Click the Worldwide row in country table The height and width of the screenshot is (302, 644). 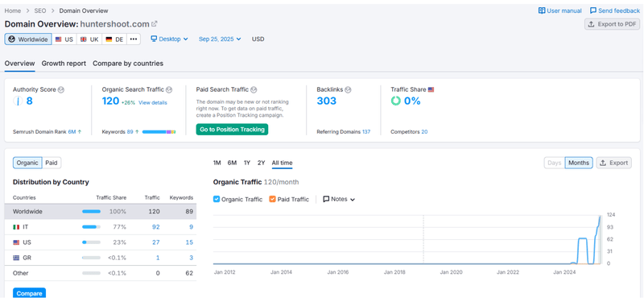tap(100, 212)
